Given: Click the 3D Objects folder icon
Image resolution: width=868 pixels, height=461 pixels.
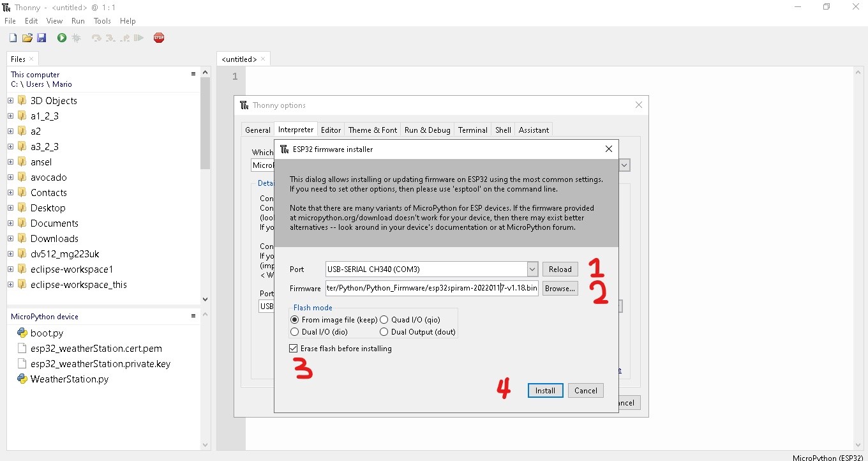Looking at the screenshot, I should tap(22, 100).
